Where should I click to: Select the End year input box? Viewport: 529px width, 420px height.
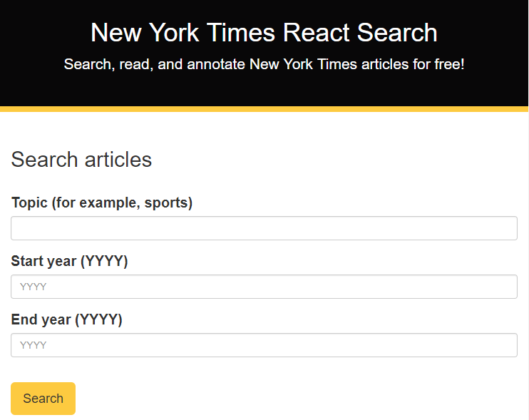click(x=264, y=345)
